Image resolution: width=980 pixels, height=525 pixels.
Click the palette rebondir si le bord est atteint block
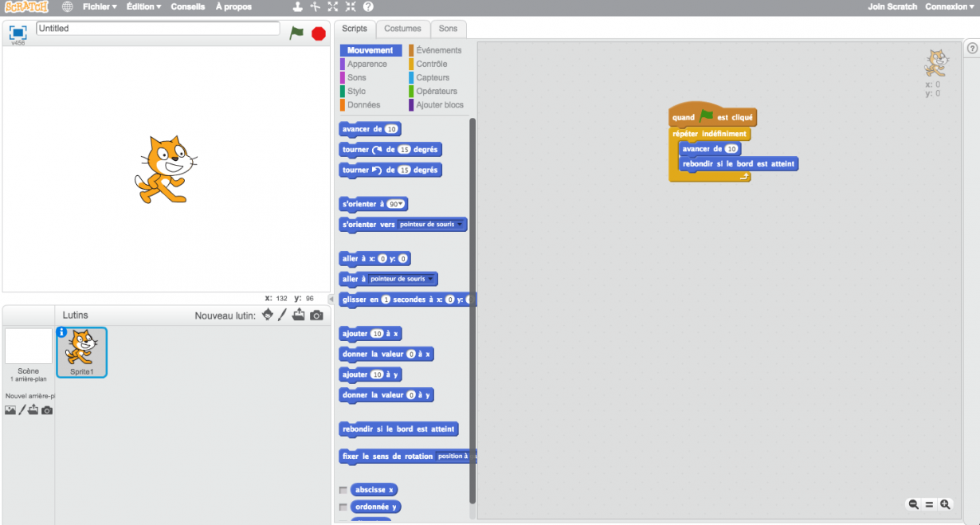tap(398, 429)
